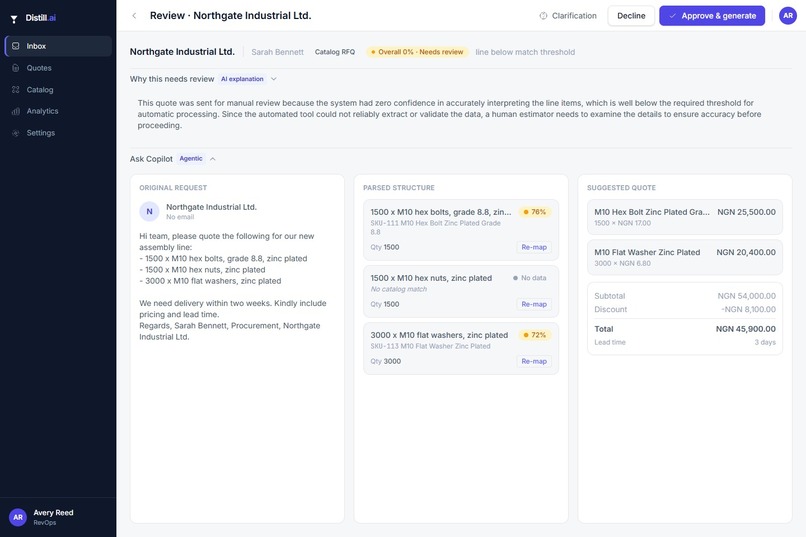
Task: Click the Subtotal NGN 54,000.00 value
Action: click(746, 296)
